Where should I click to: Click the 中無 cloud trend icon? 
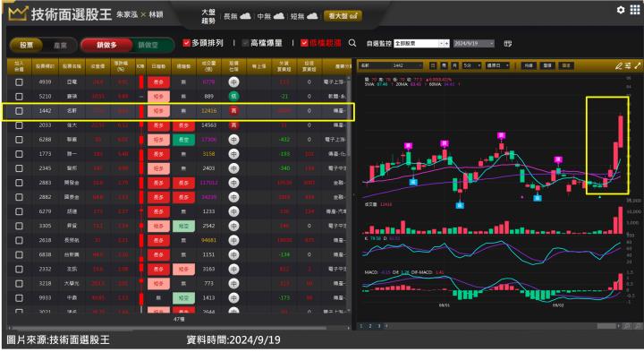click(279, 16)
